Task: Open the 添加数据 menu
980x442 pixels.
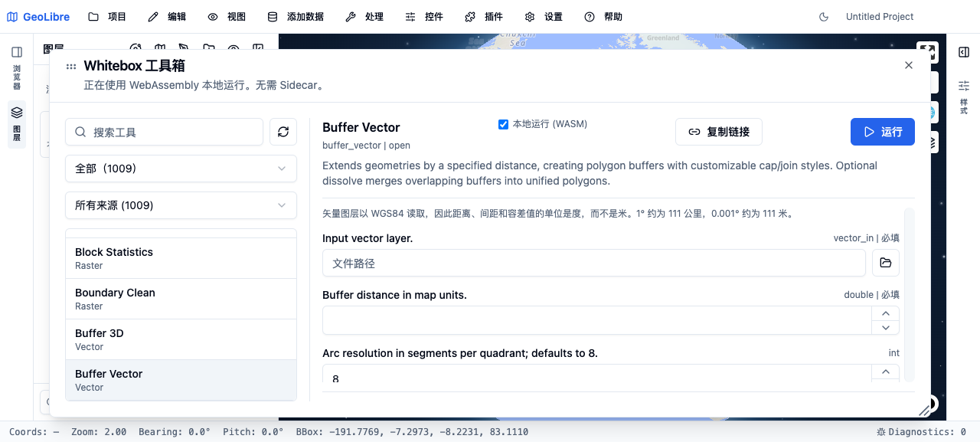Action: pyautogui.click(x=296, y=17)
